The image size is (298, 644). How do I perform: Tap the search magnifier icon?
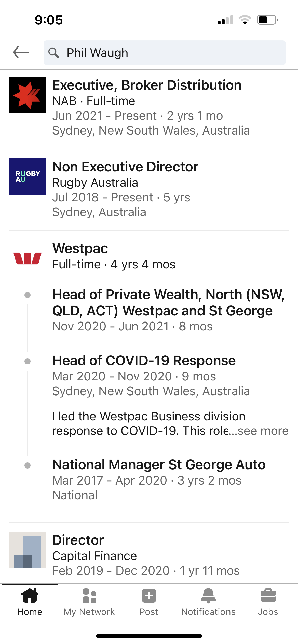tap(54, 53)
